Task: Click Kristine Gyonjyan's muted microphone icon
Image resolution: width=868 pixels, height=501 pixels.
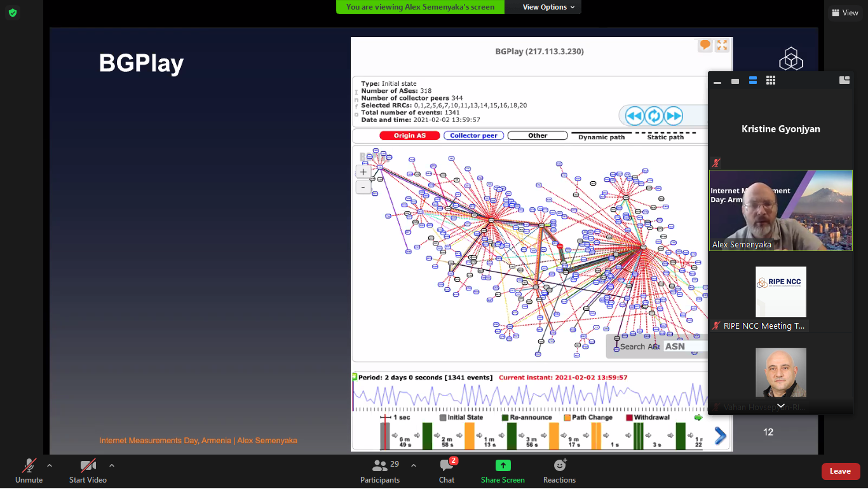Action: [716, 163]
